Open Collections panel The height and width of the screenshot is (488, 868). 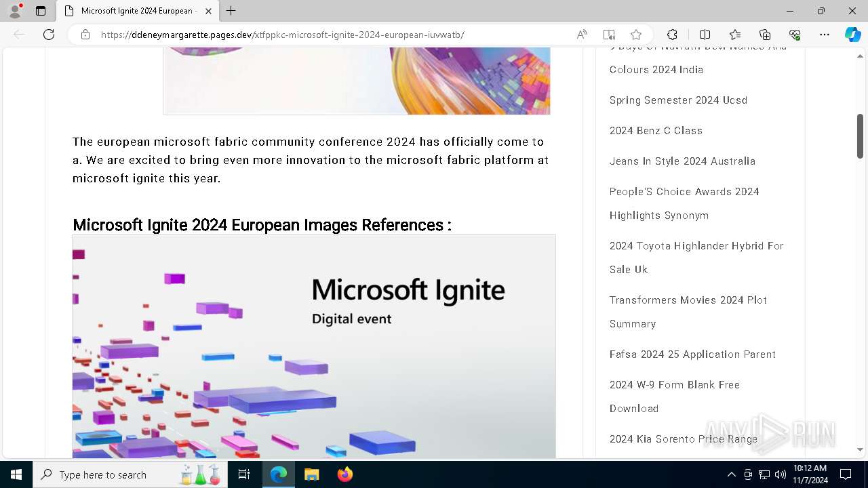click(x=765, y=35)
